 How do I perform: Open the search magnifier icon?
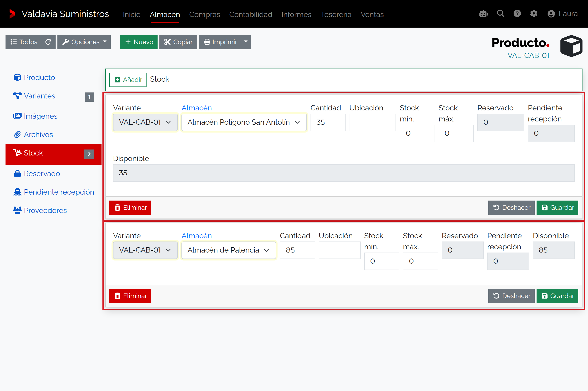pyautogui.click(x=500, y=14)
